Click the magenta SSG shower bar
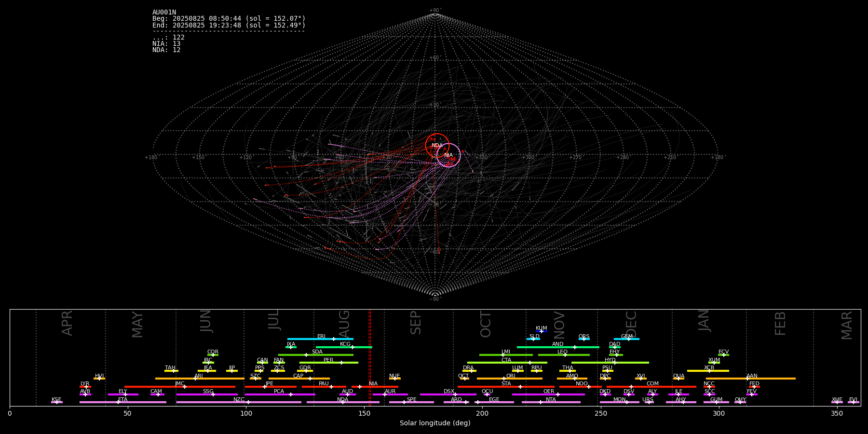 click(207, 394)
